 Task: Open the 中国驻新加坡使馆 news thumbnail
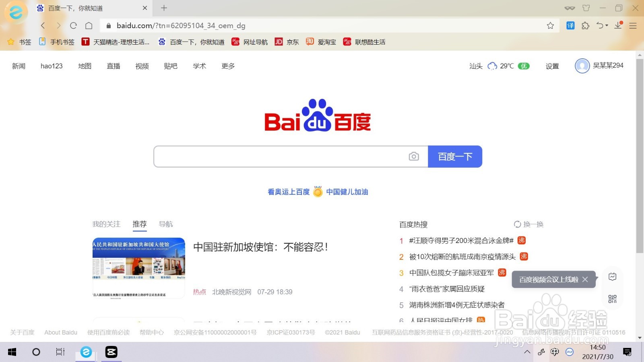point(138,268)
